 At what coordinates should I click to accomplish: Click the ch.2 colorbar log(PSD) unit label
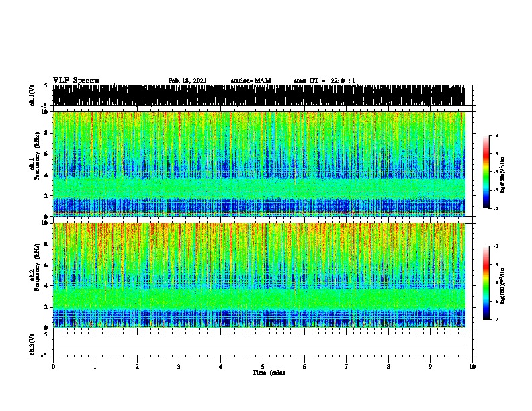tap(503, 285)
